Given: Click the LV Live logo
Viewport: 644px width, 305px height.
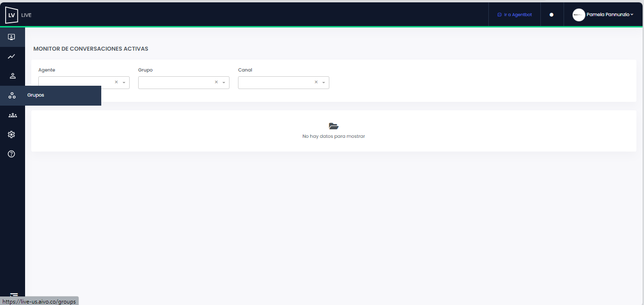Looking at the screenshot, I should click(x=18, y=15).
